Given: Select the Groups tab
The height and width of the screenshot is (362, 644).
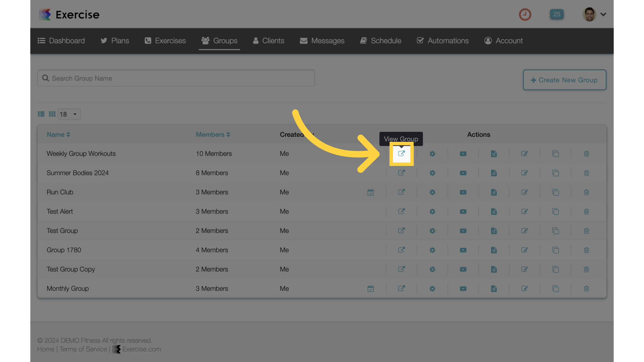Looking at the screenshot, I should [219, 41].
